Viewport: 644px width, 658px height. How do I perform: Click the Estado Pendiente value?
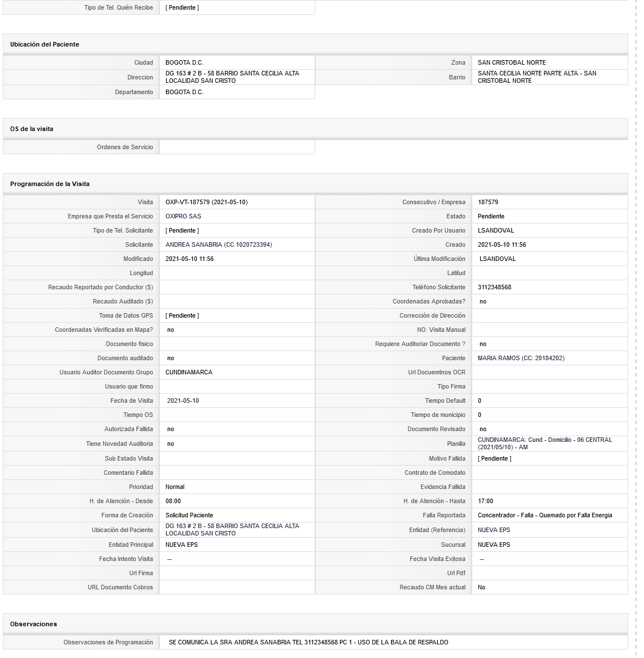tap(491, 217)
